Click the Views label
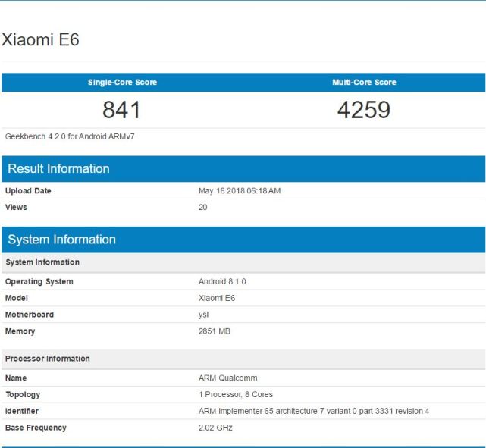 click(16, 207)
